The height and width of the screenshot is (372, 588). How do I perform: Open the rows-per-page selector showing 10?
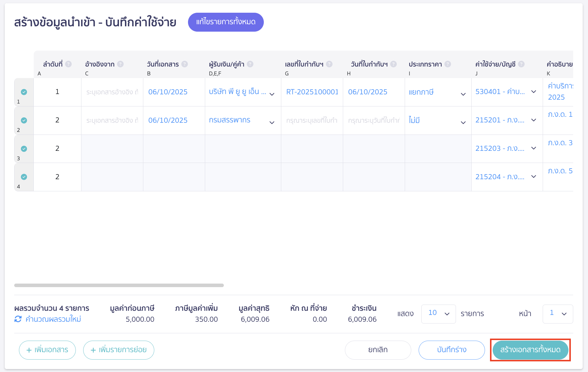(x=438, y=314)
